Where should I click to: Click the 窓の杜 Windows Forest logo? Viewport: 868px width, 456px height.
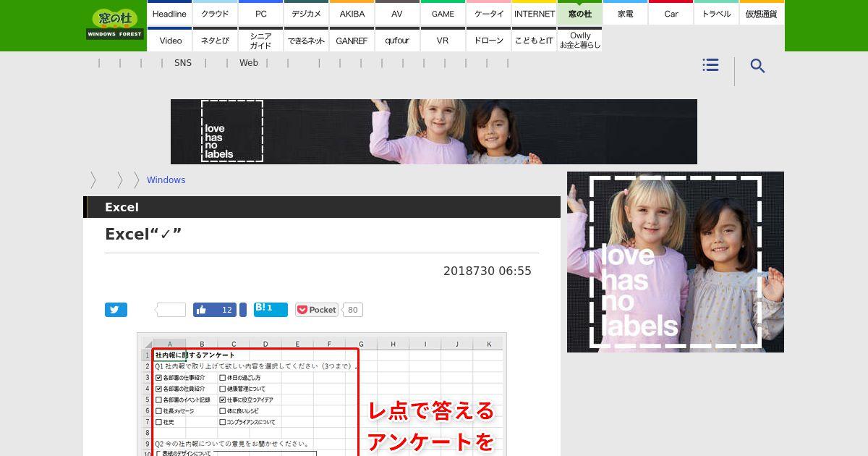click(x=115, y=25)
